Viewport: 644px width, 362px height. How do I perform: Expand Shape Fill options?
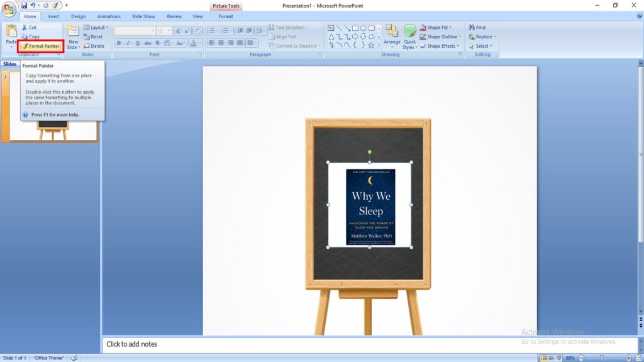[436, 27]
